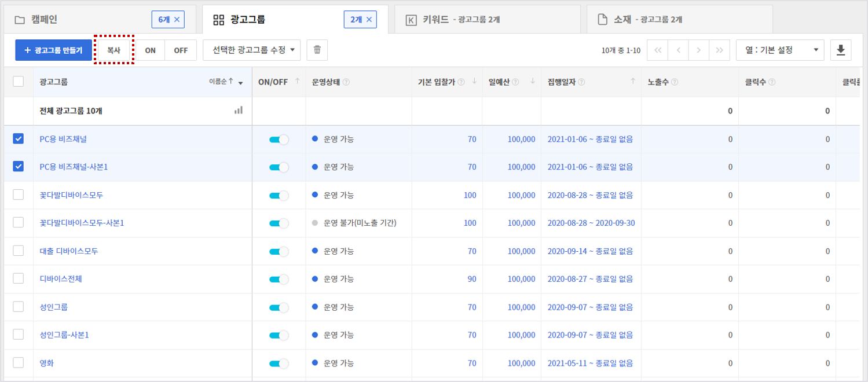The width and height of the screenshot is (868, 382).
Task: Open 열 : 기본 설정 column dropdown
Action: point(780,50)
